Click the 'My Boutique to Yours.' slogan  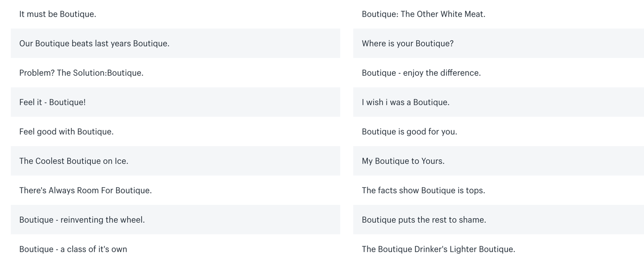(x=403, y=161)
